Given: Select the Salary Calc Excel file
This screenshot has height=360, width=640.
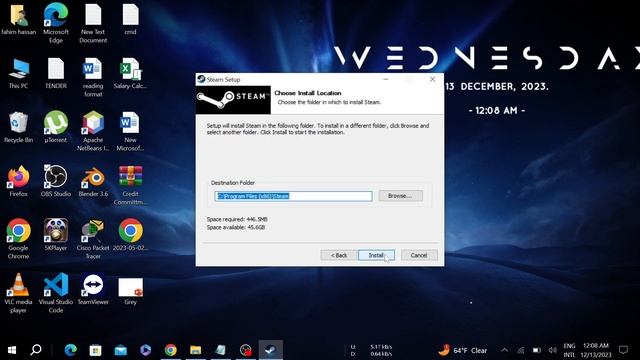Looking at the screenshot, I should pos(130,73).
